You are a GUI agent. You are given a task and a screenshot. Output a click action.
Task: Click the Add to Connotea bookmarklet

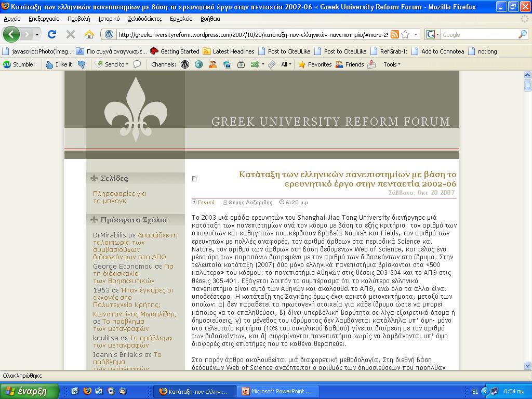[438, 51]
